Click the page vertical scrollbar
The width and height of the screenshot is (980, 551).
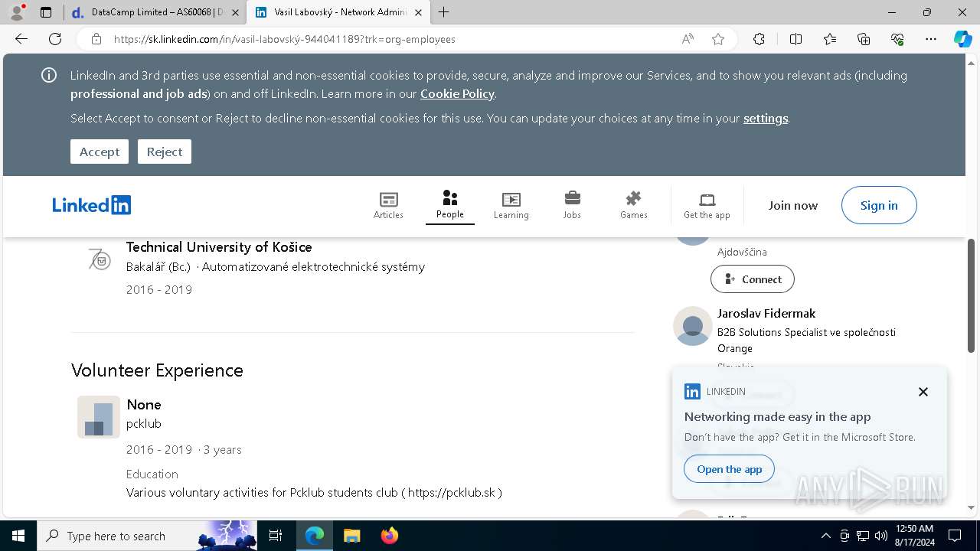972,295
